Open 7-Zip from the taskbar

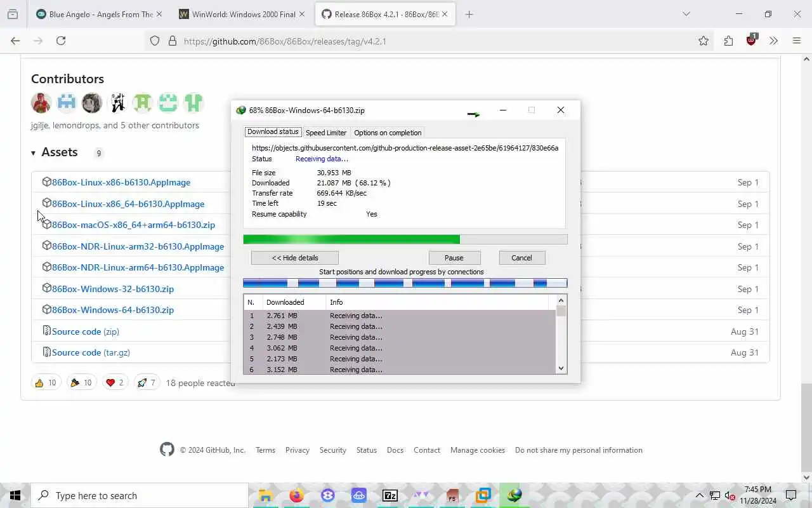point(390,495)
